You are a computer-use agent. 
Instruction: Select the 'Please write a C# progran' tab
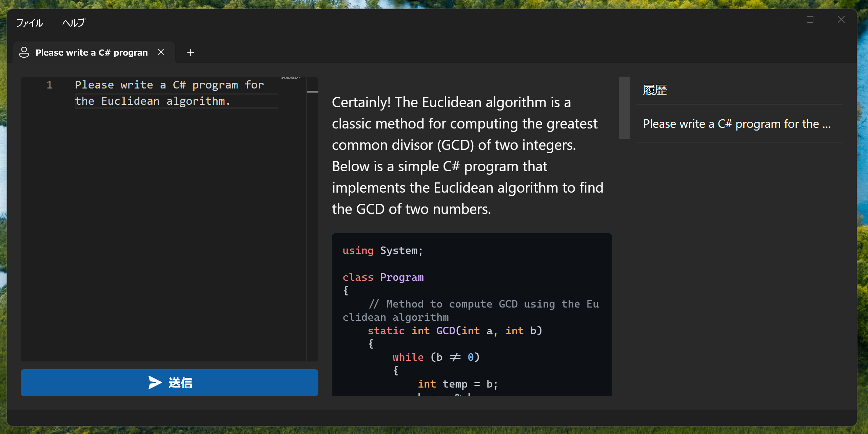tap(92, 53)
